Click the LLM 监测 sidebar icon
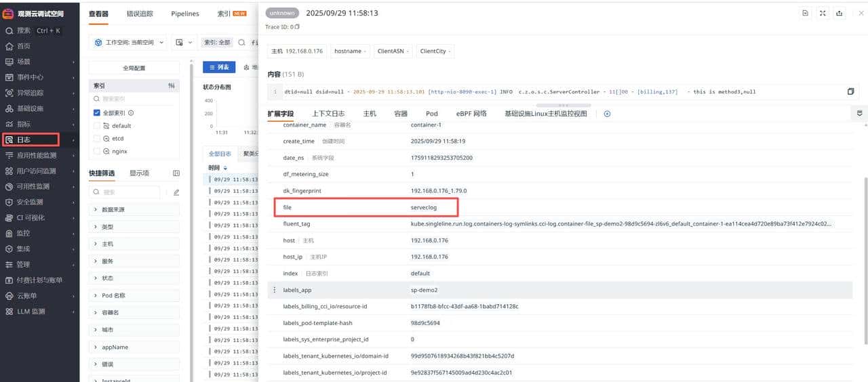868x382 pixels. [x=9, y=311]
